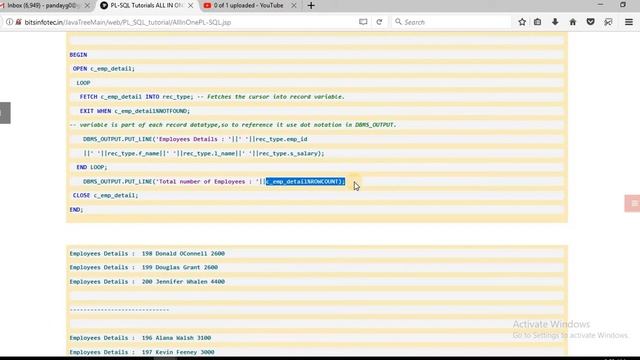Click the 'END LOOP;' line
Screen dimensions: 640x360
pyautogui.click(x=92, y=167)
